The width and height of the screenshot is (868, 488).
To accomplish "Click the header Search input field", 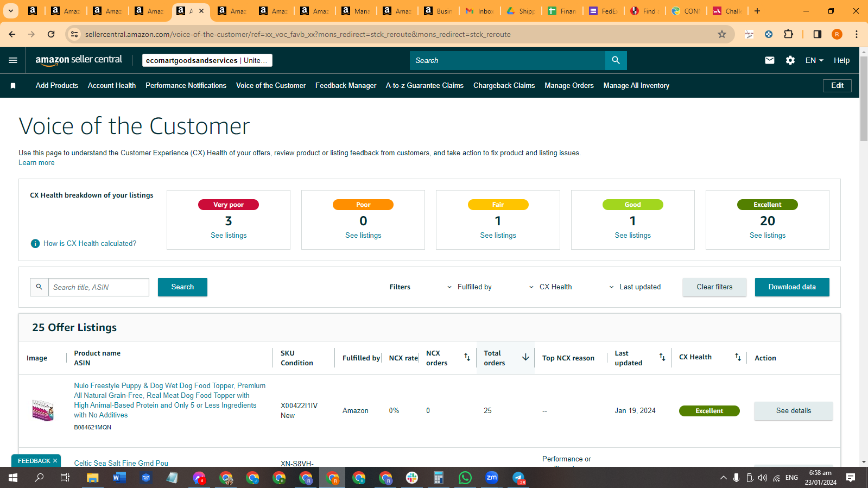I will click(x=508, y=60).
